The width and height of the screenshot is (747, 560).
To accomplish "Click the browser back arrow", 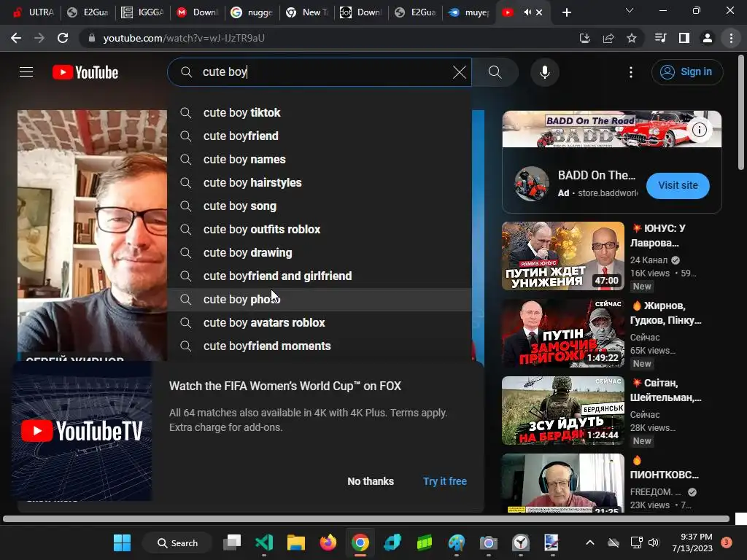I will pyautogui.click(x=16, y=38).
